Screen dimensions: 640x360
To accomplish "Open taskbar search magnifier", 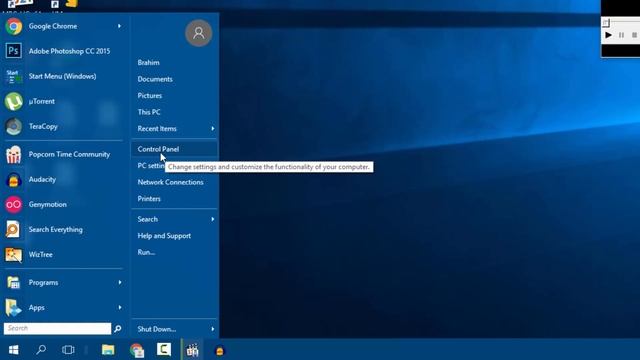I will point(41,350).
